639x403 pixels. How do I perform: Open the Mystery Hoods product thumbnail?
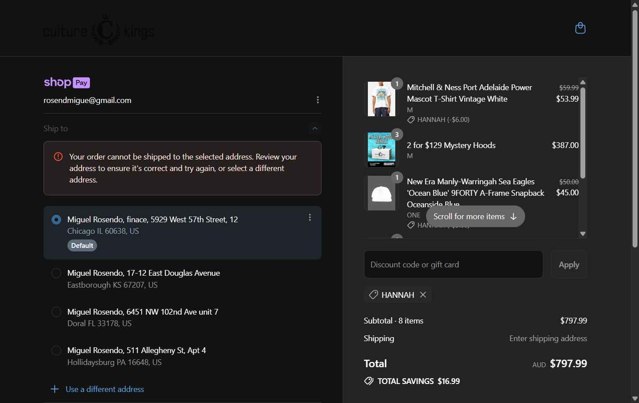click(381, 149)
